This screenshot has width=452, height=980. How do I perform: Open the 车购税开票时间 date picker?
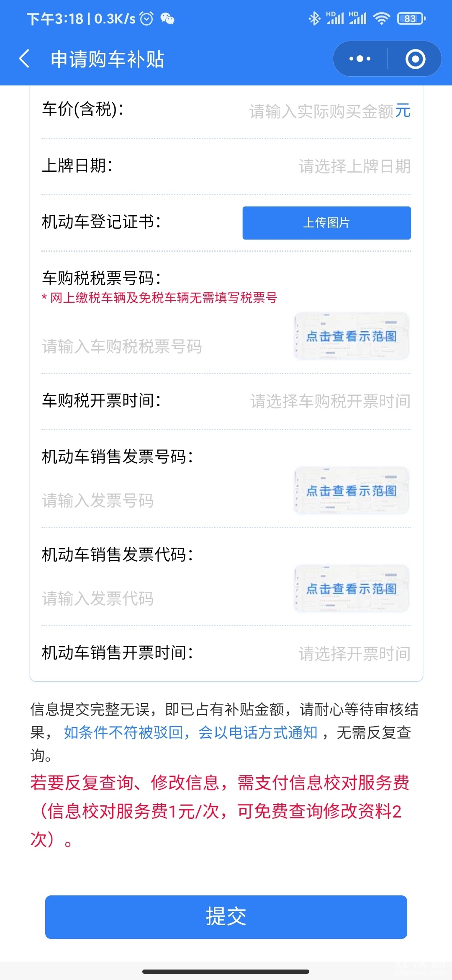(330, 401)
